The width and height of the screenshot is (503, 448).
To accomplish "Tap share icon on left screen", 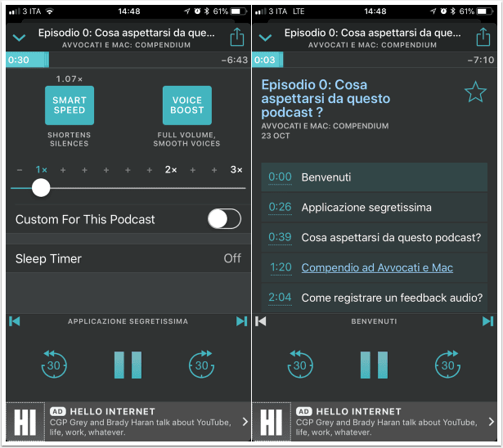I will click(x=237, y=38).
